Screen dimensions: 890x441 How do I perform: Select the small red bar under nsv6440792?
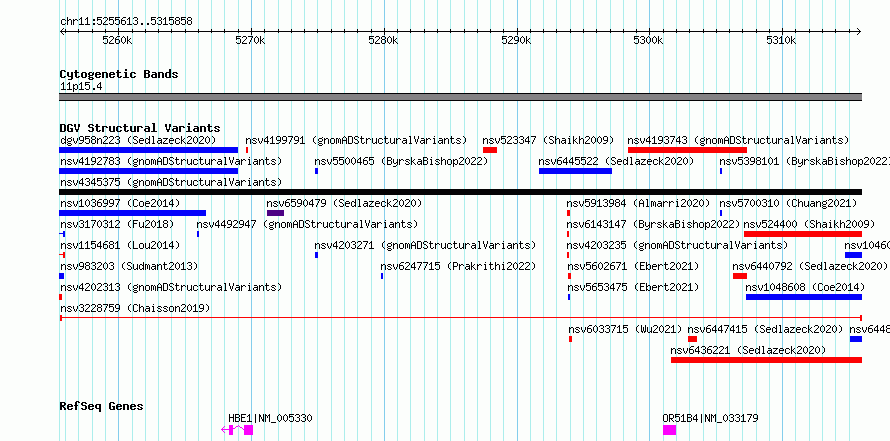pyautogui.click(x=740, y=276)
